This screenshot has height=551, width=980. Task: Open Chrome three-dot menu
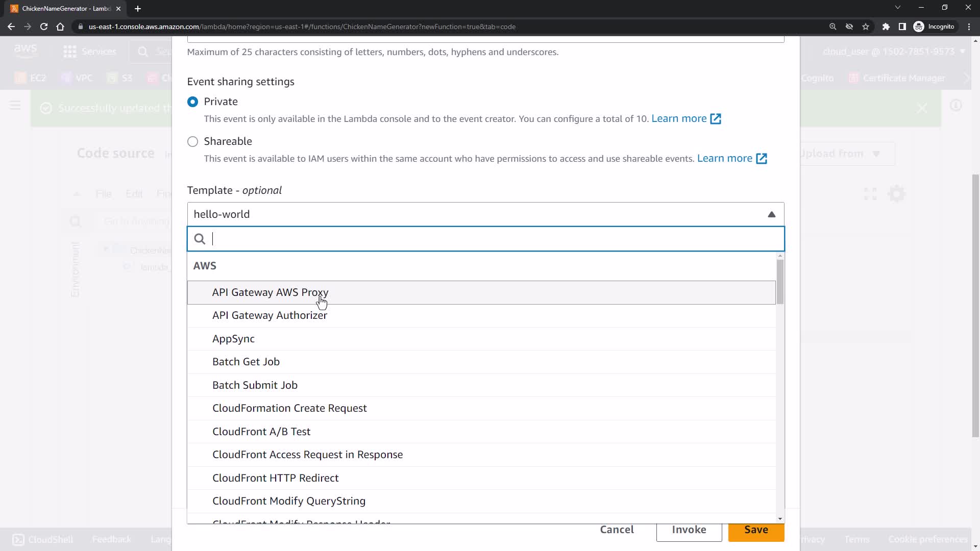(969, 27)
